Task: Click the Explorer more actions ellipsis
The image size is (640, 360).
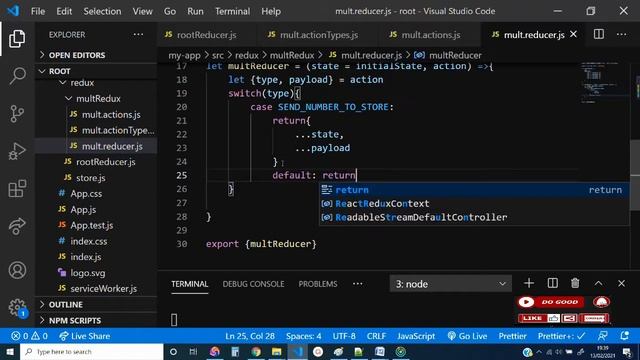Action: click(138, 35)
